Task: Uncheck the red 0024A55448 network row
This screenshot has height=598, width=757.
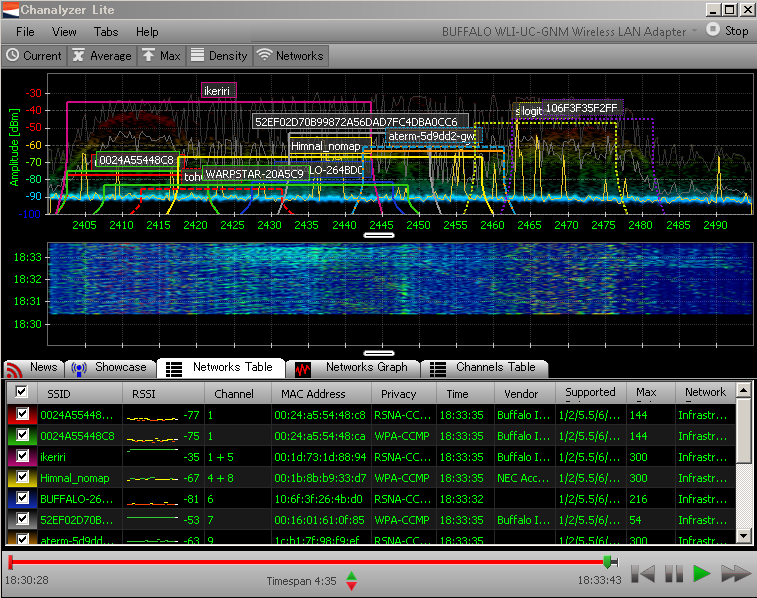Action: (x=22, y=414)
